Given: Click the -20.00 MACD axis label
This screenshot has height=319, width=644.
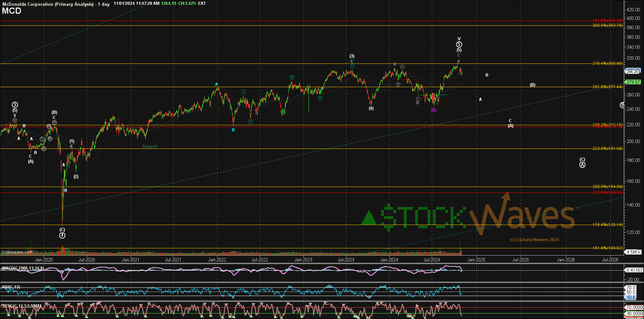Looking at the screenshot, I should [x=633, y=280].
